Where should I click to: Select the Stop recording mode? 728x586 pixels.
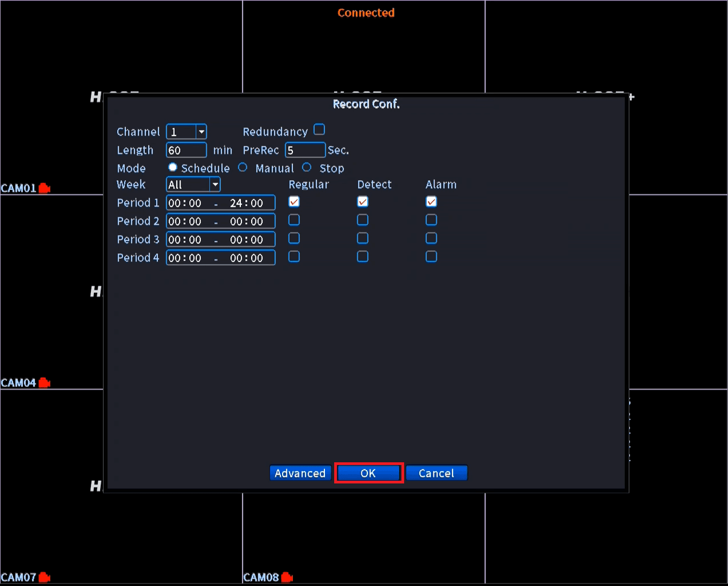coord(307,167)
